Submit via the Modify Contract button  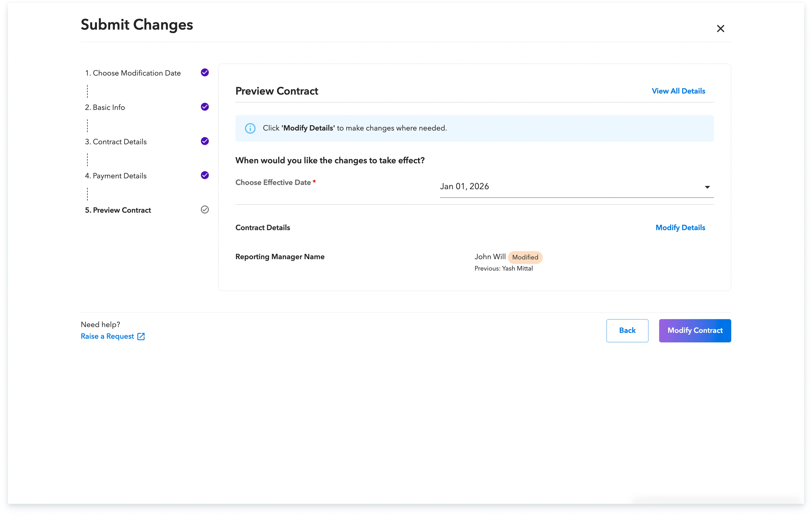pyautogui.click(x=695, y=330)
